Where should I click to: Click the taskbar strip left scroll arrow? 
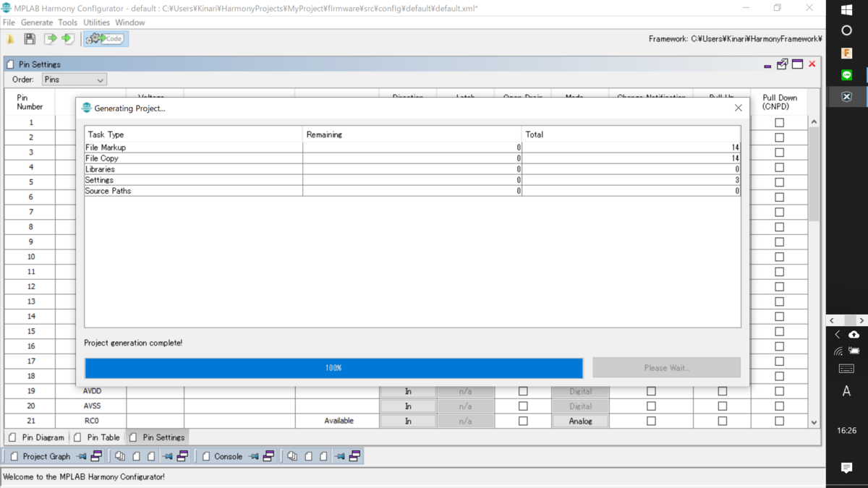click(832, 320)
